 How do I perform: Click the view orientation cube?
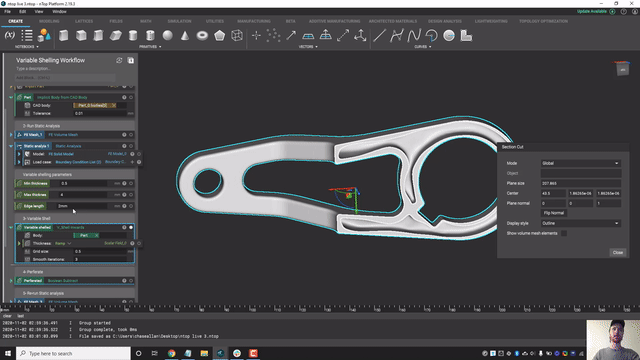click(x=622, y=69)
